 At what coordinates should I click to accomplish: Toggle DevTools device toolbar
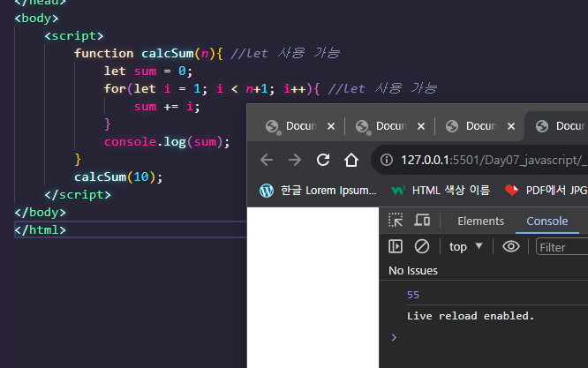422,221
